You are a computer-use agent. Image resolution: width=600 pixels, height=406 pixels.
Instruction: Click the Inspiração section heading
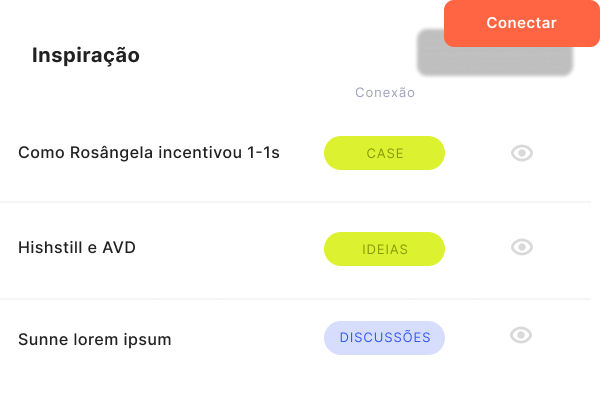click(86, 55)
